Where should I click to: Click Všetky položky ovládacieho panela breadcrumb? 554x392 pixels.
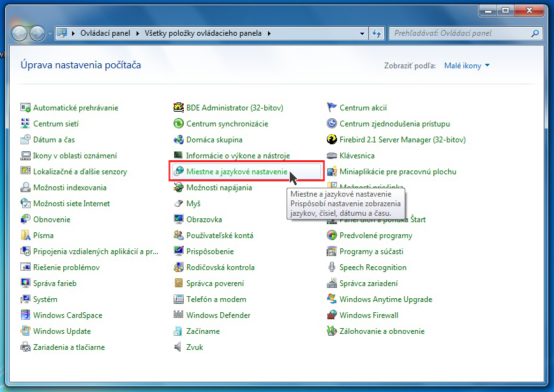[x=203, y=33]
